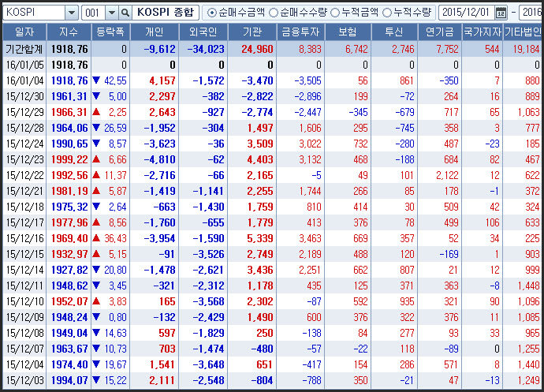Click the 외국인 column header
The image size is (544, 392).
[203, 32]
